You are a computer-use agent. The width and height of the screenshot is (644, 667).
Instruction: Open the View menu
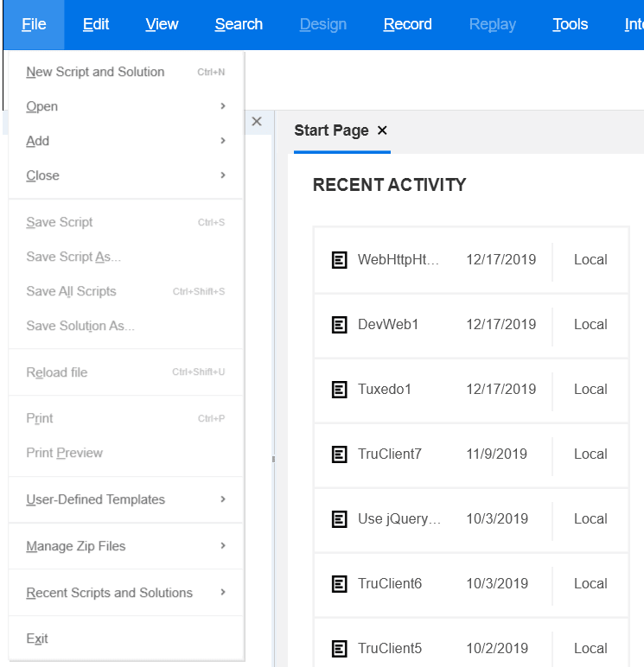pyautogui.click(x=162, y=24)
